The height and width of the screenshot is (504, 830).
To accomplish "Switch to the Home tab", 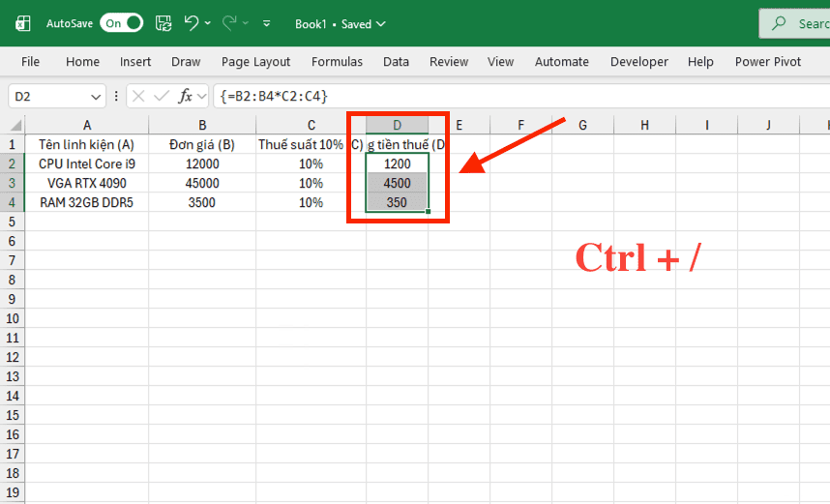I will (x=82, y=61).
